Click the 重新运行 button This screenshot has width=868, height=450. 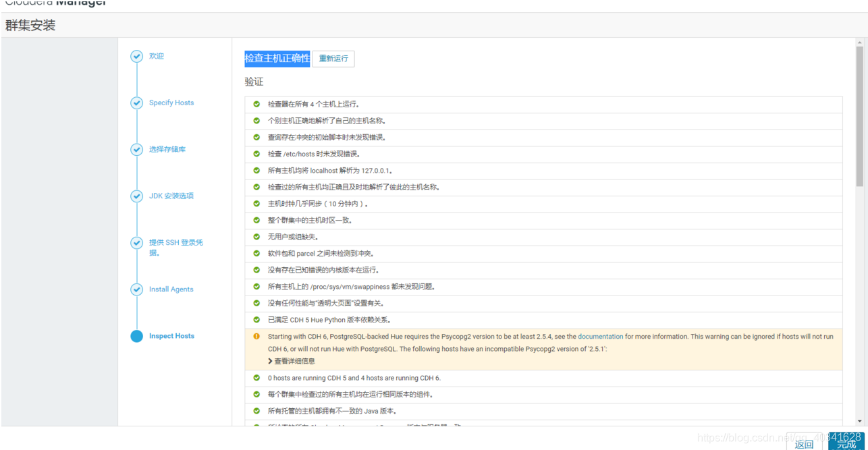(333, 59)
